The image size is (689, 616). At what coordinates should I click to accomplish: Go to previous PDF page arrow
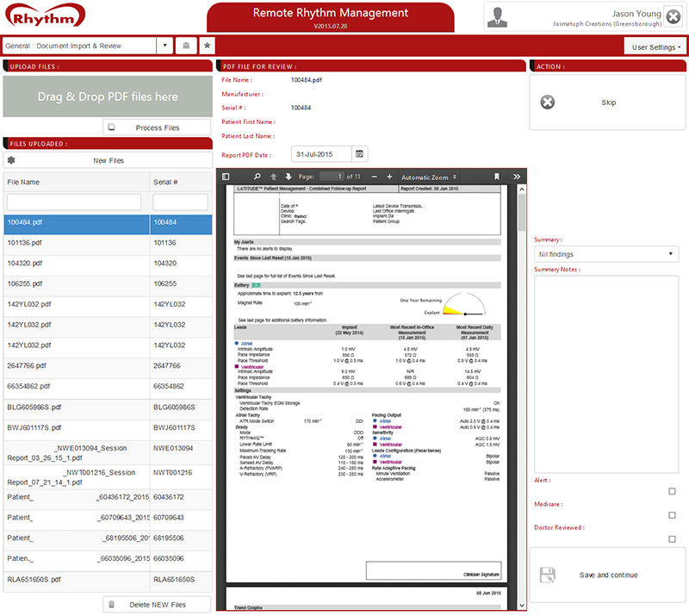pyautogui.click(x=273, y=177)
